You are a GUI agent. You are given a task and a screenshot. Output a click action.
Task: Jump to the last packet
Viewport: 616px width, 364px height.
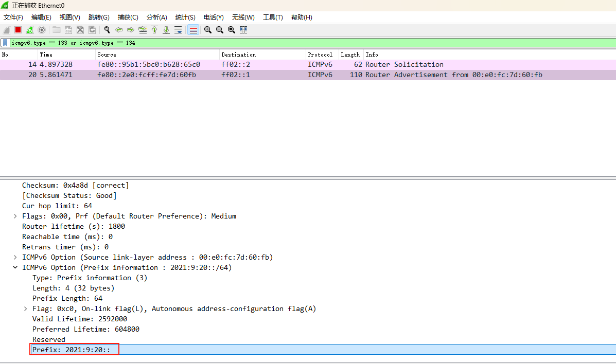(x=166, y=30)
